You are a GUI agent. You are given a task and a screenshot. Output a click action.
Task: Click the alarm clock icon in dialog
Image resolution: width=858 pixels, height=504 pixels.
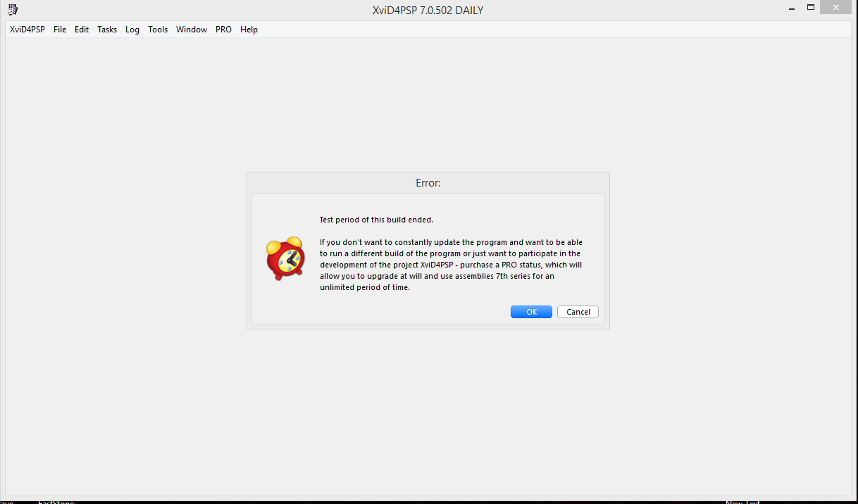pos(285,258)
